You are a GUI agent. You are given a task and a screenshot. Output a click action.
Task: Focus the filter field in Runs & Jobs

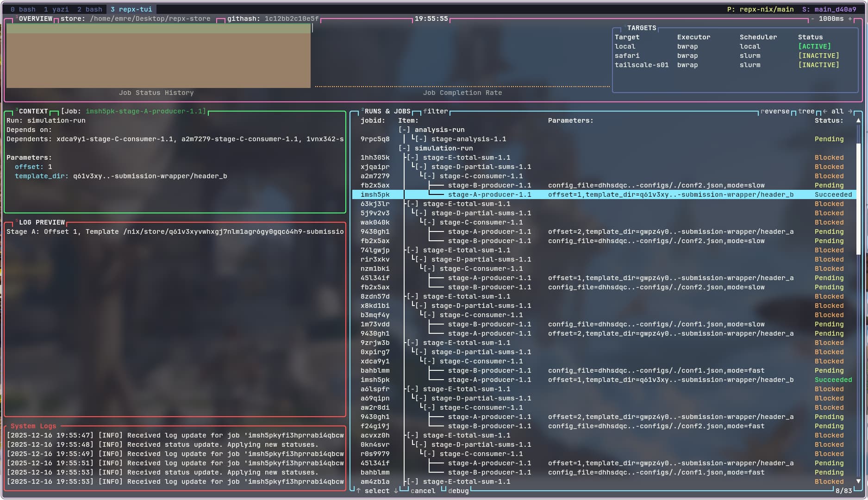(x=435, y=112)
